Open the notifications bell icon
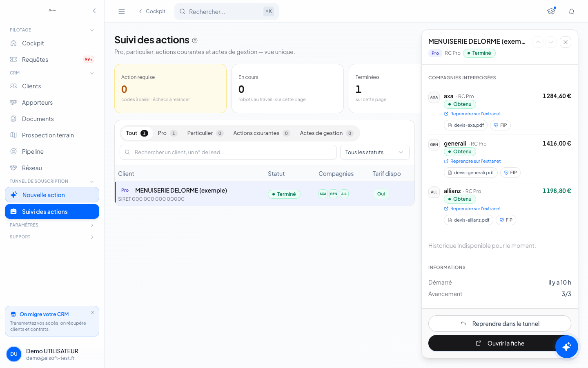Viewport: 588px width, 368px height. coord(572,11)
